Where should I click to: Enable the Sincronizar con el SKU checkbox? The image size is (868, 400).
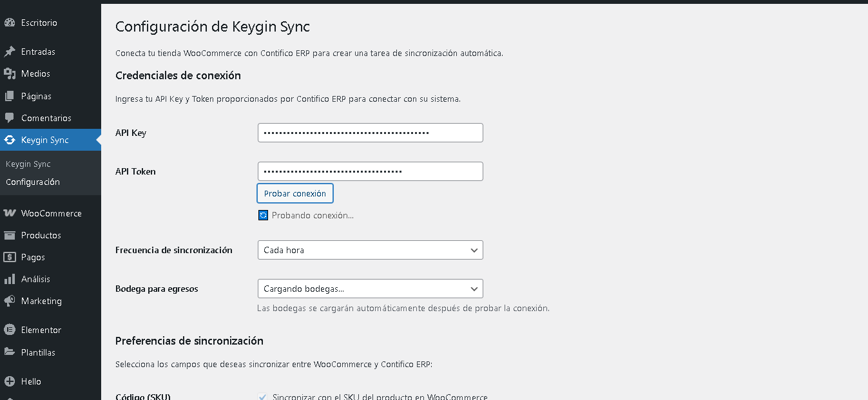coord(262,395)
